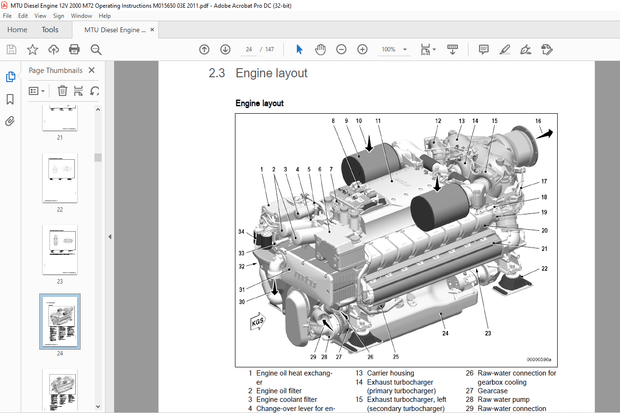The image size is (620, 413).
Task: Click the page number input field
Action: [248, 49]
